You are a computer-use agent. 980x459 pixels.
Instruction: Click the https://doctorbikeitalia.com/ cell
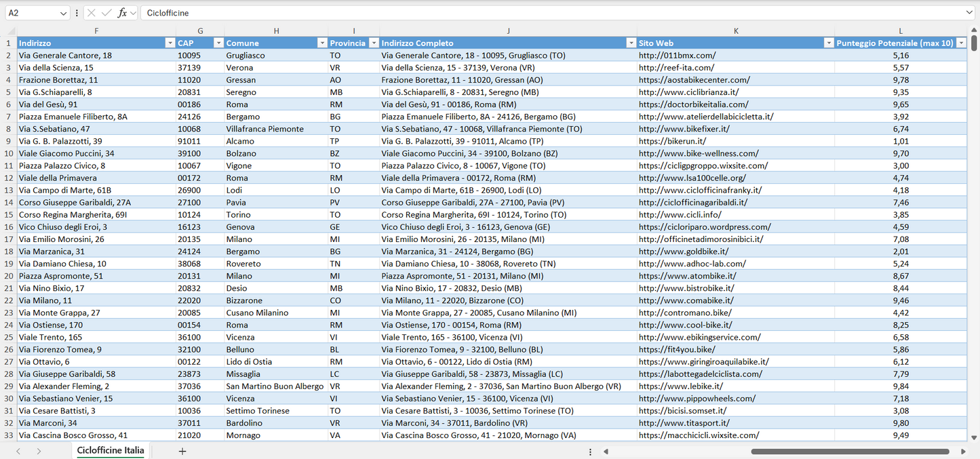[x=693, y=104]
